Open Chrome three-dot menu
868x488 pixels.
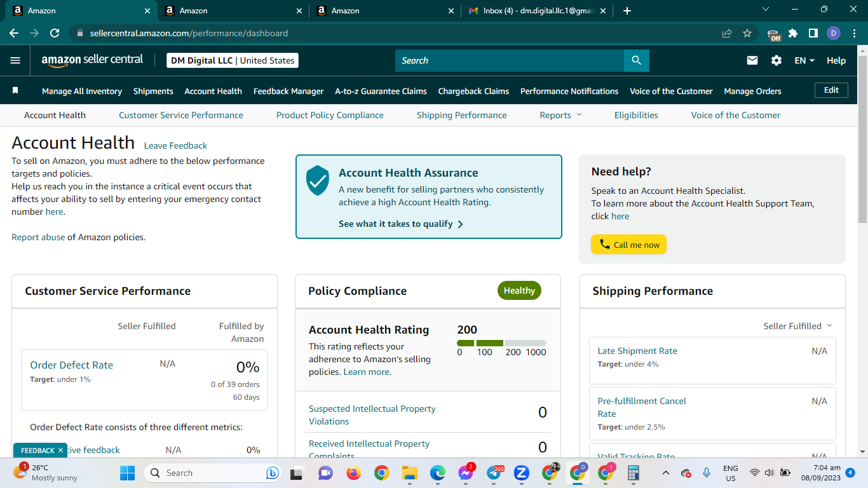(853, 33)
